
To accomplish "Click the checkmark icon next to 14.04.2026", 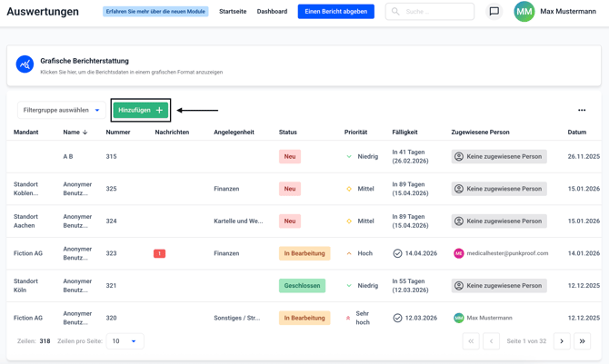I will (x=397, y=254).
